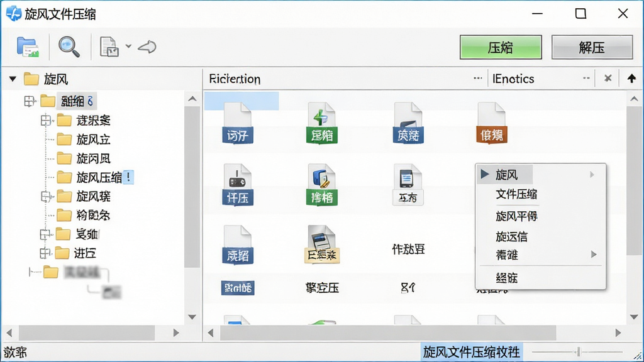Screen dimensions: 644x362
Task: Close the IEnotics column with X
Action: pos(608,78)
